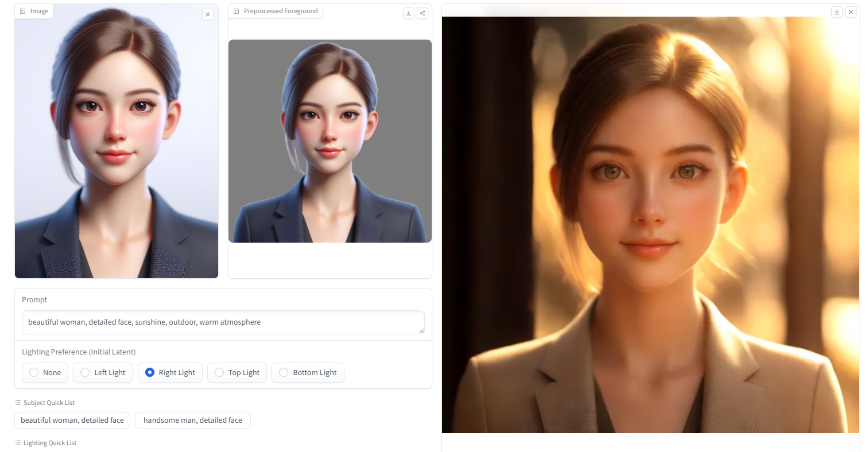Pick the Bottom Light option

[x=284, y=372]
